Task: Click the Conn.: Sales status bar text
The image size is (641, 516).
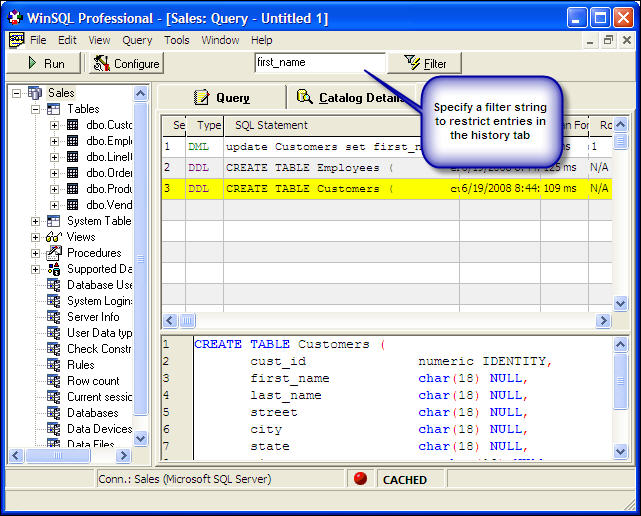Action: [x=185, y=479]
